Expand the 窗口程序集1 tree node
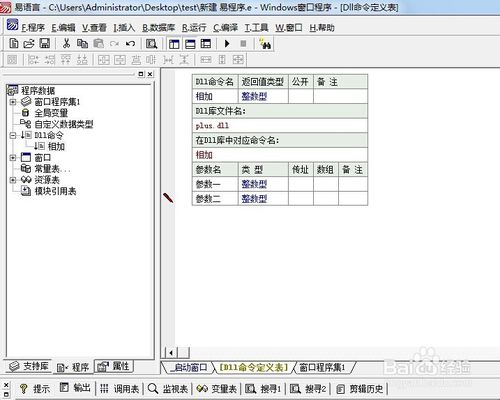The width and height of the screenshot is (500, 400). [13, 102]
